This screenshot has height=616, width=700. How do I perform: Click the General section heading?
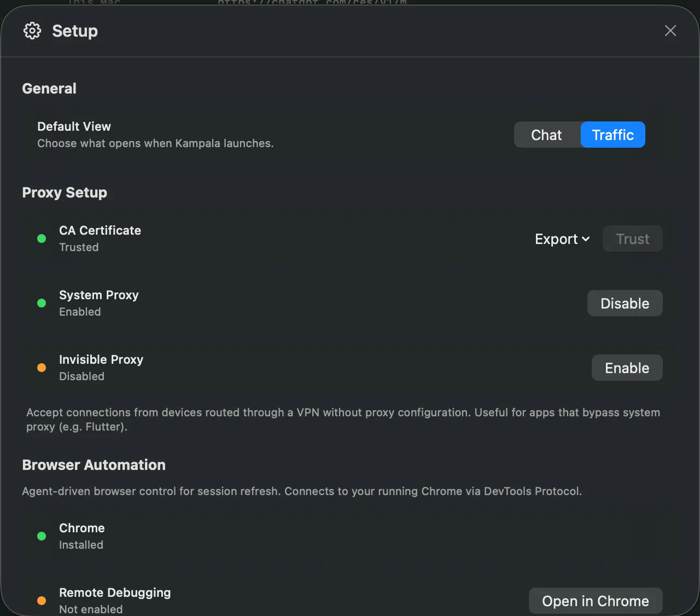tap(49, 88)
